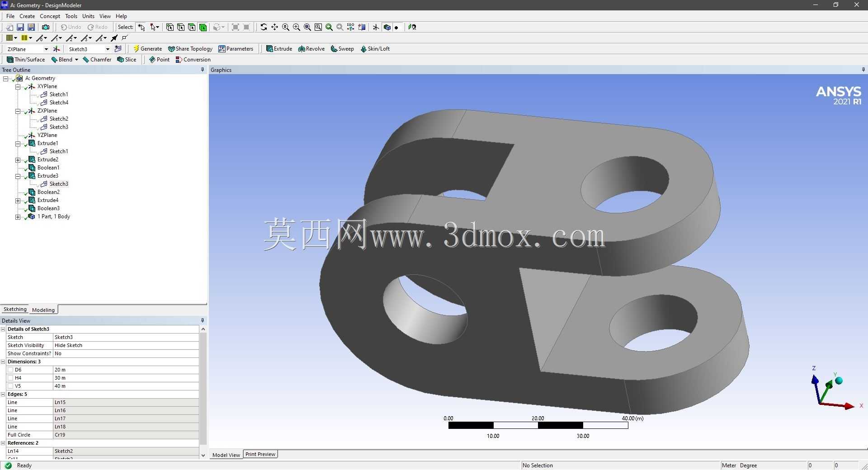Click the New Selection cursor icon

click(142, 27)
